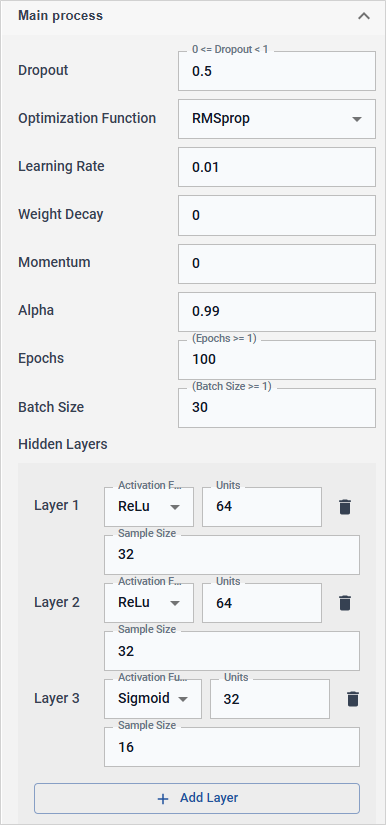Viewport: 386px width, 825px height.
Task: Delete Layer 3 with its trash icon
Action: coord(353,699)
